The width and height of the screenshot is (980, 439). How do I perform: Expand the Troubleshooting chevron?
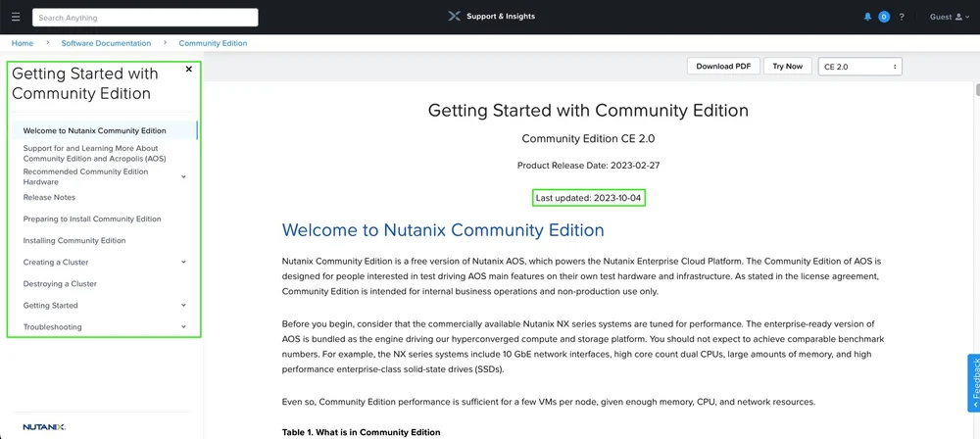point(184,326)
